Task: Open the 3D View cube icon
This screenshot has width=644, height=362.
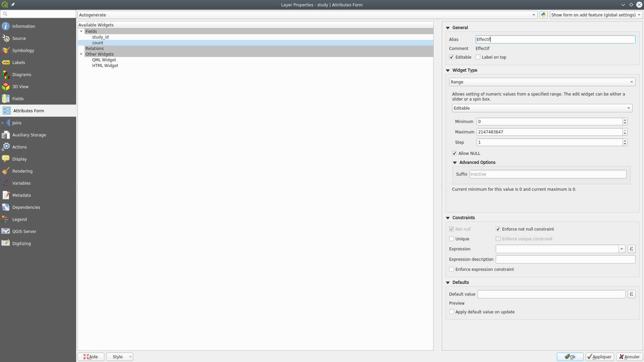Action: [6, 86]
